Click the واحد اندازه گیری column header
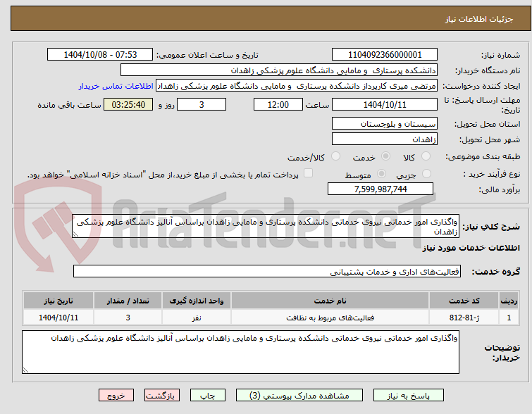532x414 pixels. 197,301
